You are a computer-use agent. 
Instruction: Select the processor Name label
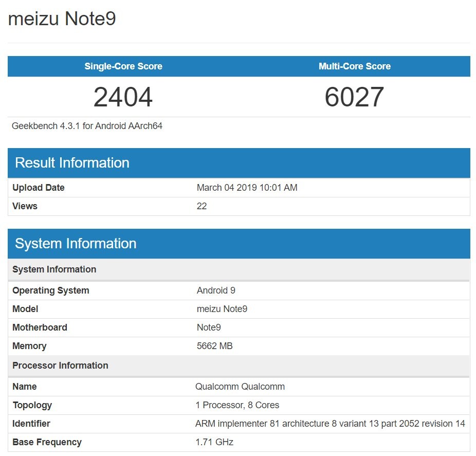[25, 387]
